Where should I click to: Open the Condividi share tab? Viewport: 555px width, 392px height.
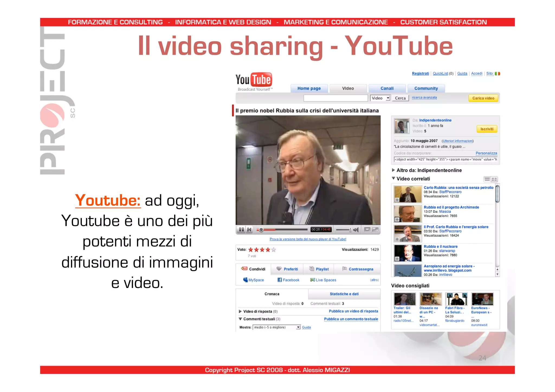(253, 269)
